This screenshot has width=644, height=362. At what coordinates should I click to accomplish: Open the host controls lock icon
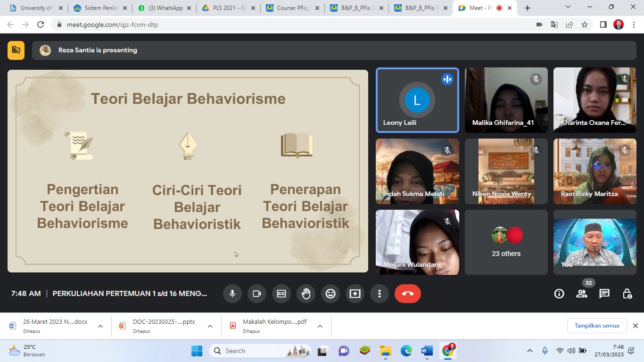(627, 294)
